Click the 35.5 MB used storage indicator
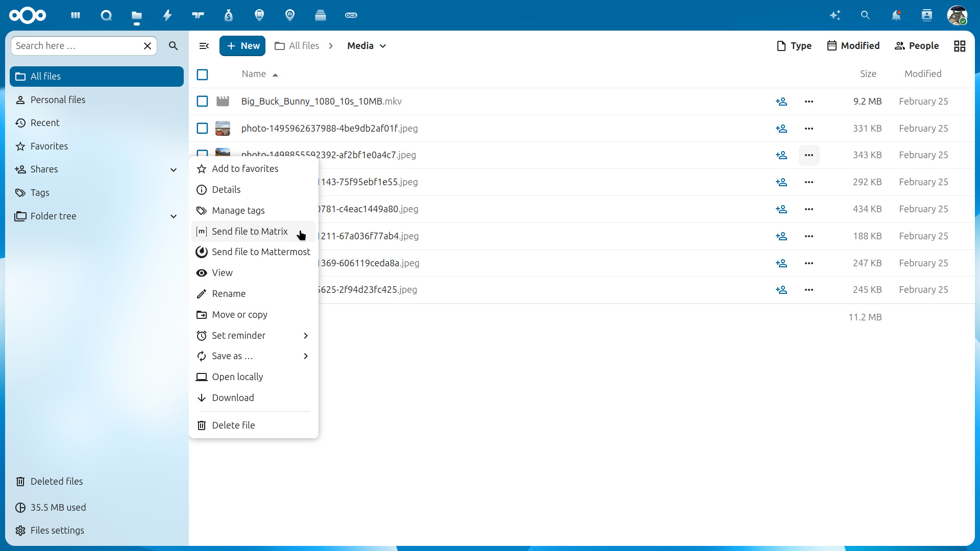This screenshot has height=551, width=980. click(58, 507)
